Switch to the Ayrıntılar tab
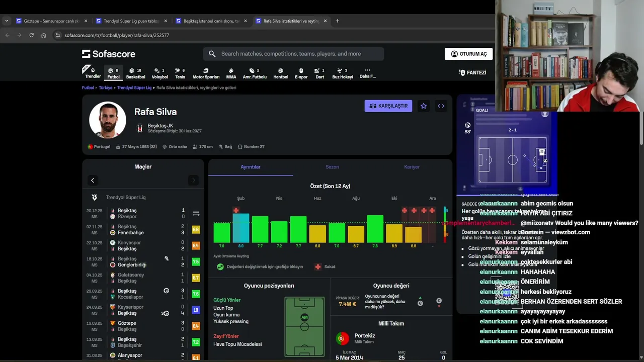 tap(251, 167)
